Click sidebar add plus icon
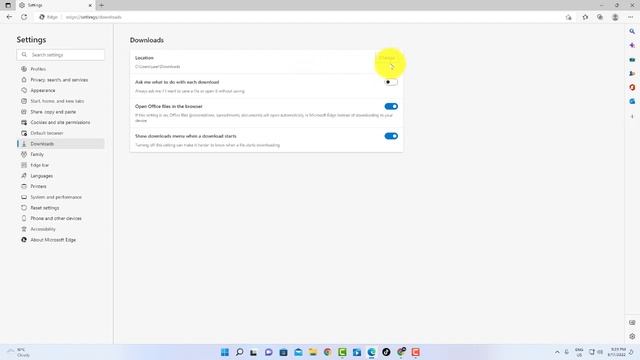Image resolution: width=640 pixels, height=360 pixels. [632, 116]
